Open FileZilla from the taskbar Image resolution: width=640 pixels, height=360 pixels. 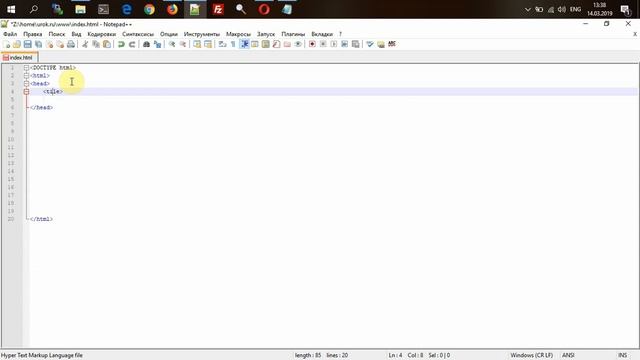(x=218, y=9)
